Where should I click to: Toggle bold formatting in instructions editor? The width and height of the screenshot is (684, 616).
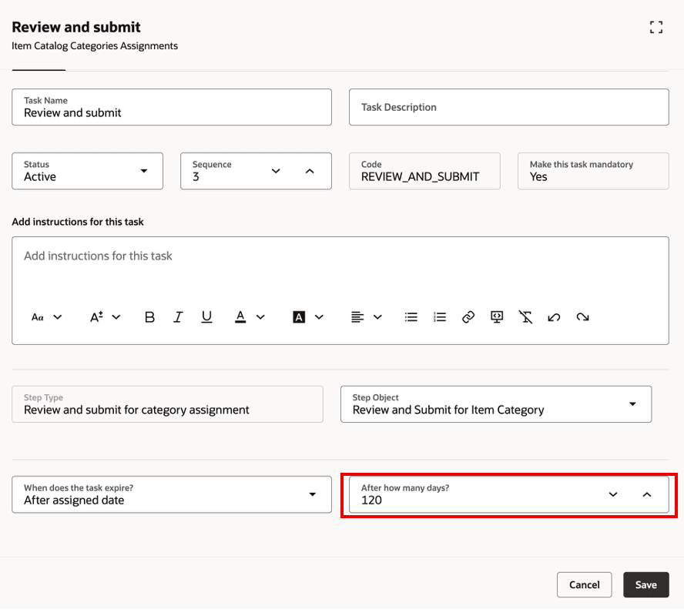point(150,317)
